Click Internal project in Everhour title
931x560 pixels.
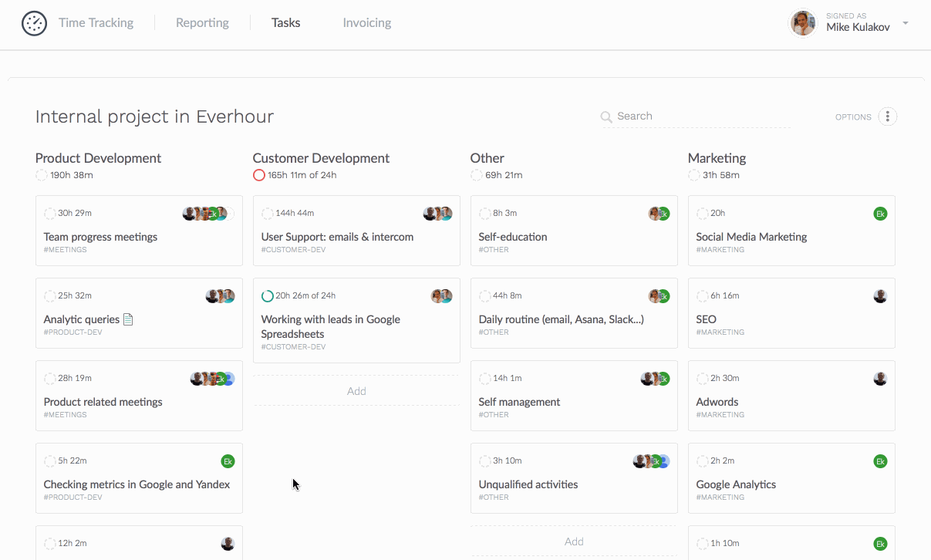coord(154,116)
